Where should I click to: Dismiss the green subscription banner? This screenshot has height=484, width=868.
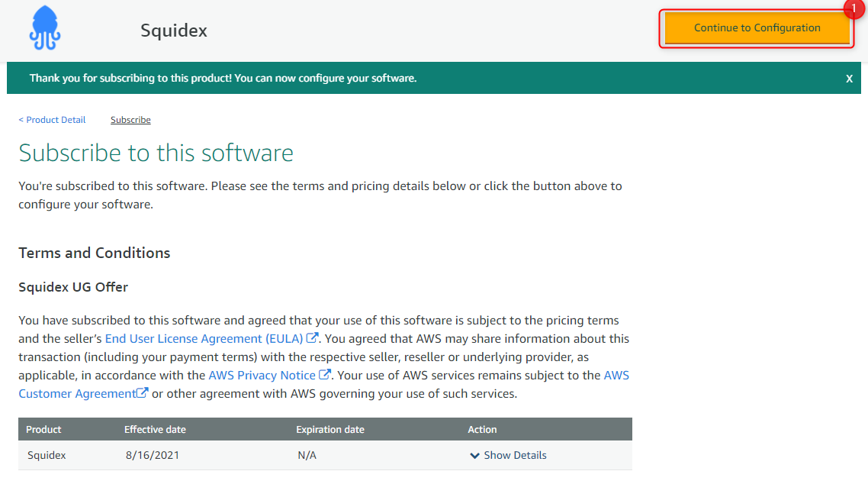coord(849,79)
